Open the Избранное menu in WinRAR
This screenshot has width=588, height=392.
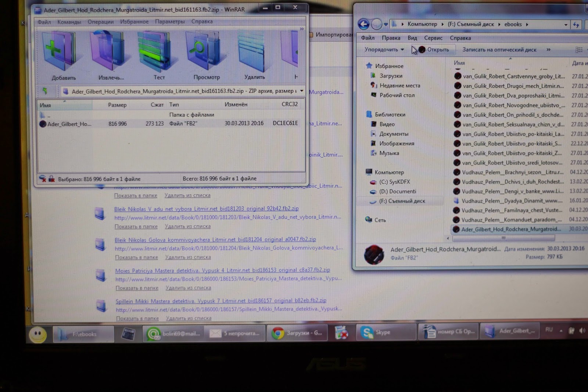tap(135, 22)
